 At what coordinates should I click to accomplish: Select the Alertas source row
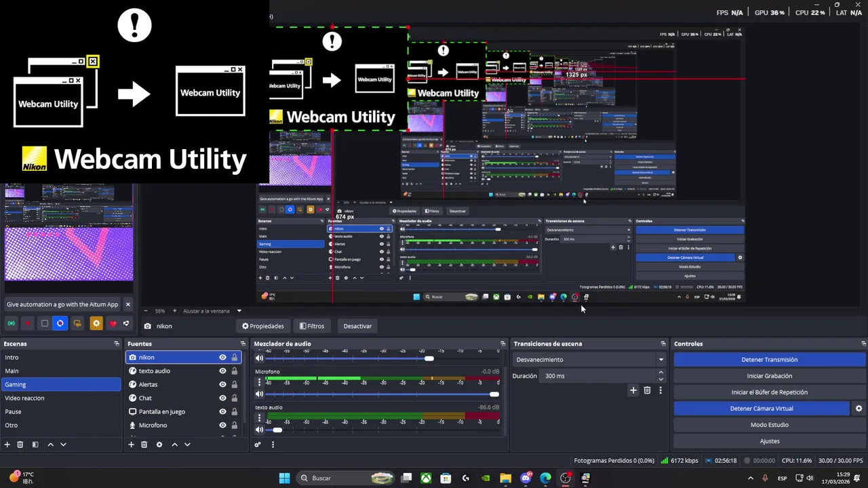184,384
